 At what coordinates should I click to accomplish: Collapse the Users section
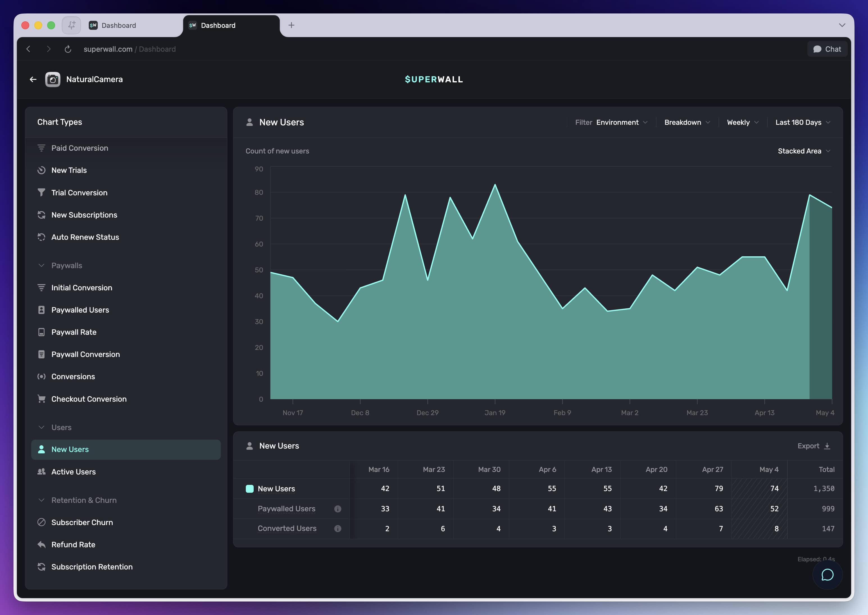(41, 427)
